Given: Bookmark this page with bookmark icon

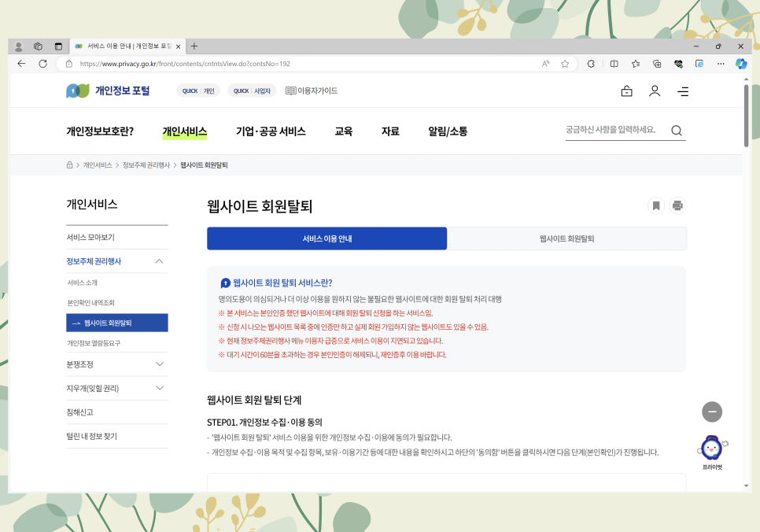Looking at the screenshot, I should click(x=656, y=205).
